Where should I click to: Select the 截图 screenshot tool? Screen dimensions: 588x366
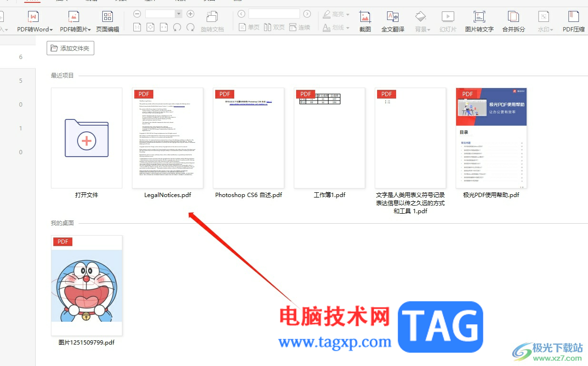365,21
